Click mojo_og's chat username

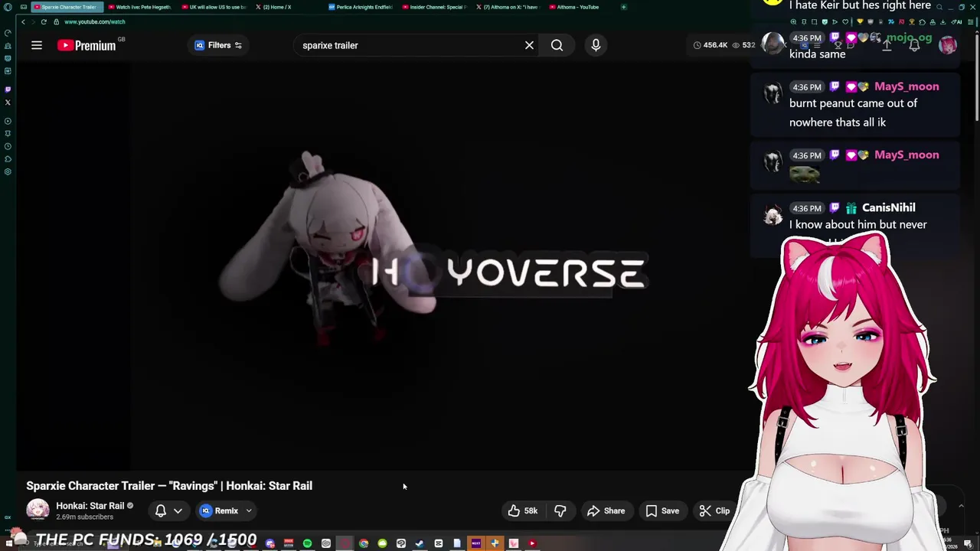(x=910, y=37)
